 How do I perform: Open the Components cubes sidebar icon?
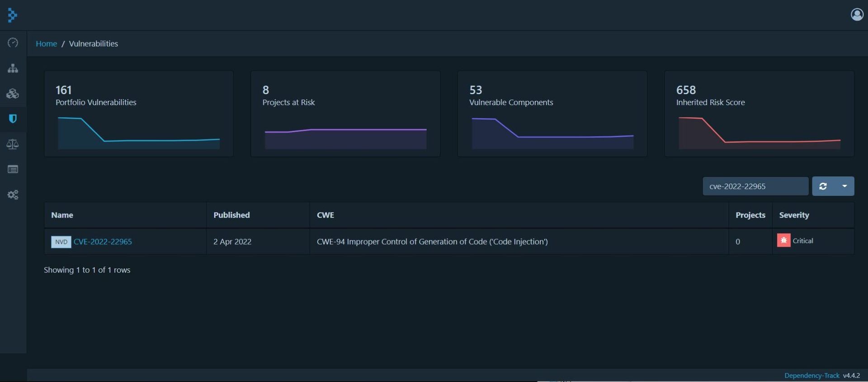click(13, 94)
